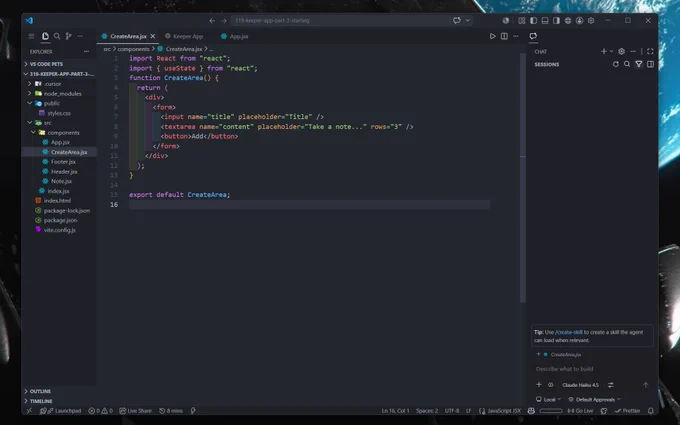This screenshot has height=425, width=680.
Task: Show additional sidebar views ellipsis
Action: 80,36
